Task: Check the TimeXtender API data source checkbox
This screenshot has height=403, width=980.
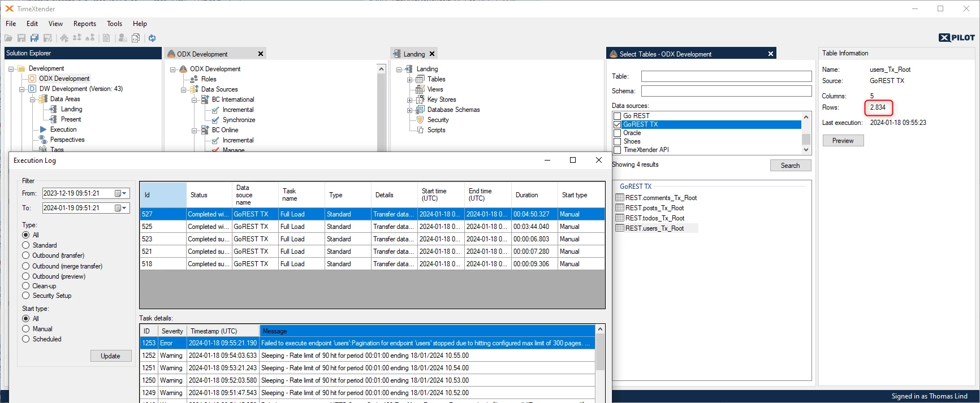Action: 618,150
